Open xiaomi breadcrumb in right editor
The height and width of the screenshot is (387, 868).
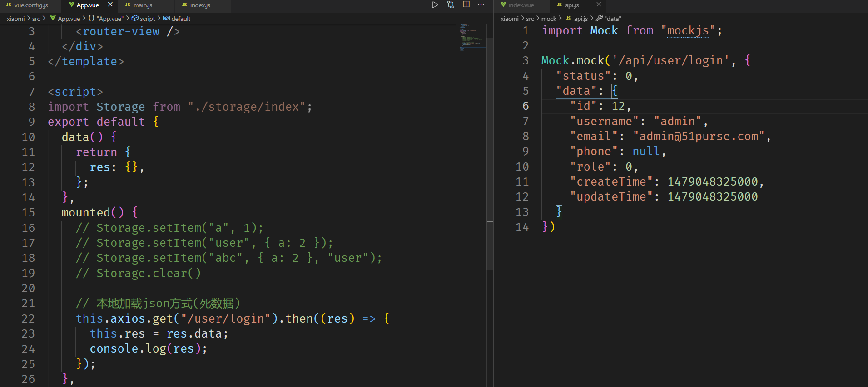click(x=509, y=19)
